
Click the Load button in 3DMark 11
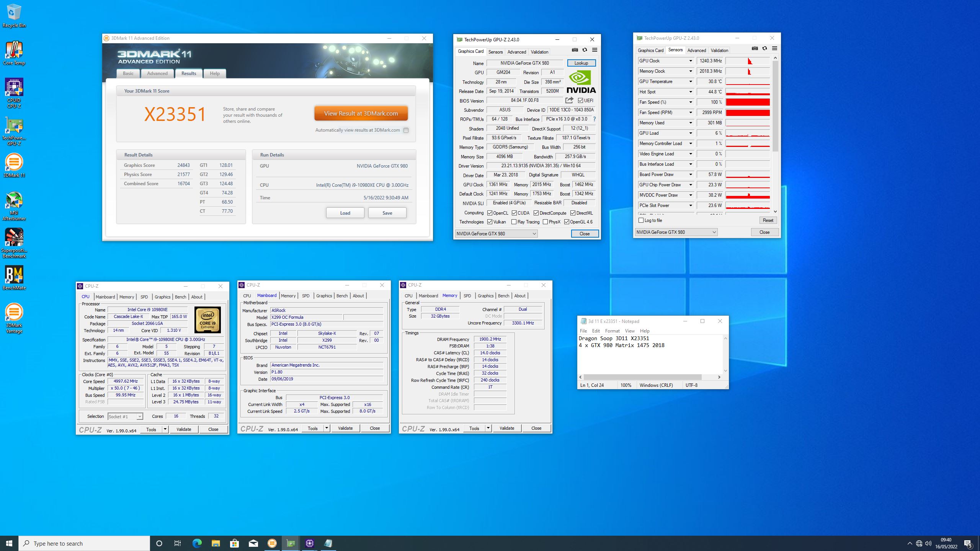coord(345,213)
